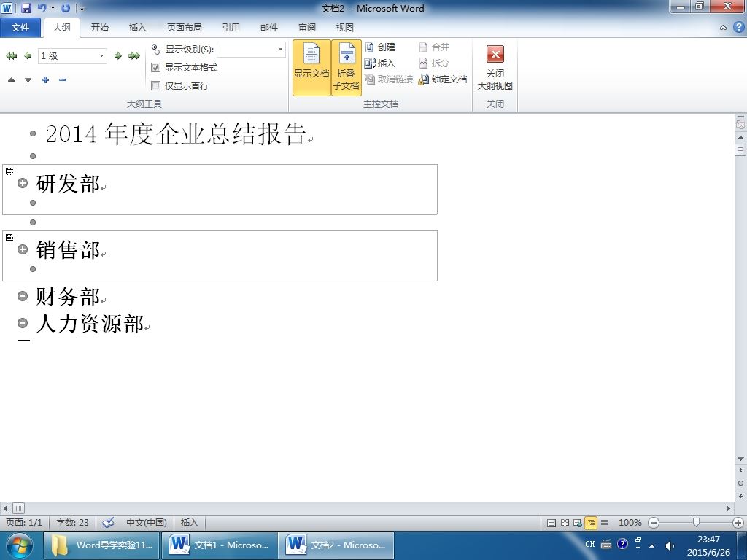Click the single left Promote arrow
This screenshot has height=560, width=747.
[28, 56]
